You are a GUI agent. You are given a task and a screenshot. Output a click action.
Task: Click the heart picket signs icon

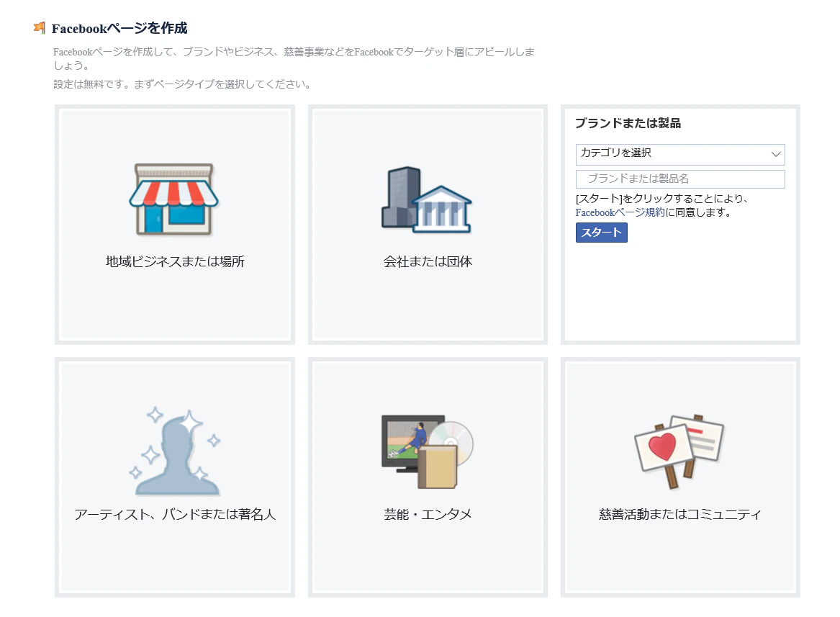[679, 451]
